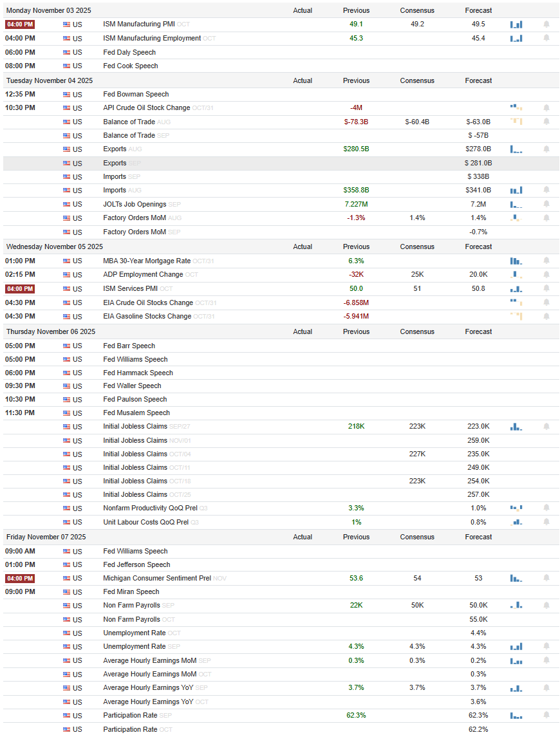
Task: Click the red 04:00 PM badge for Michigan Consumer Sentiment
Action: point(20,579)
